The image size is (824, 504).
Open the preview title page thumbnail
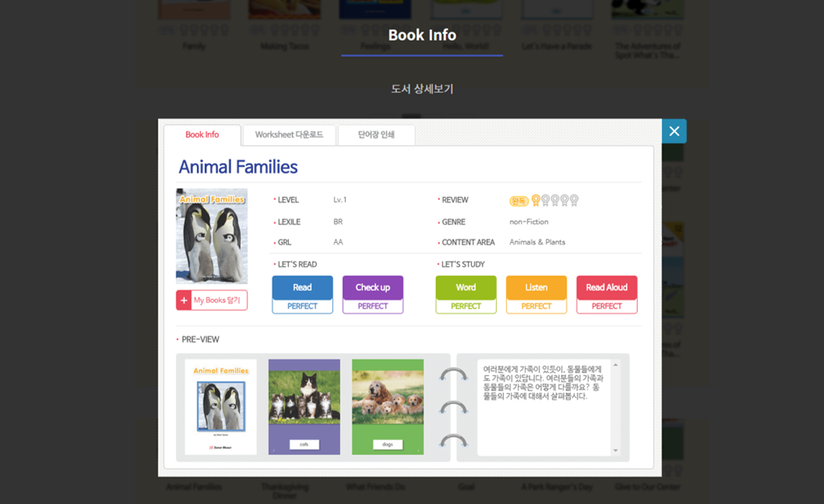point(220,407)
